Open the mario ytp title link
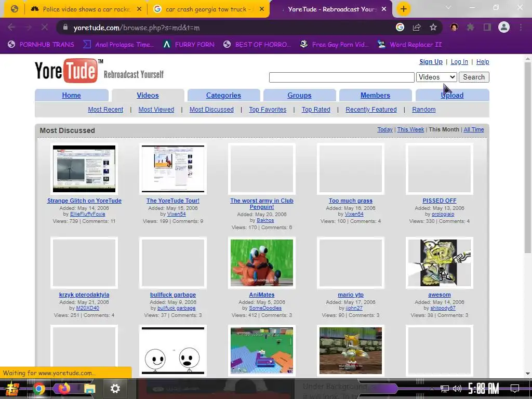The image size is (532, 399). pos(351,295)
